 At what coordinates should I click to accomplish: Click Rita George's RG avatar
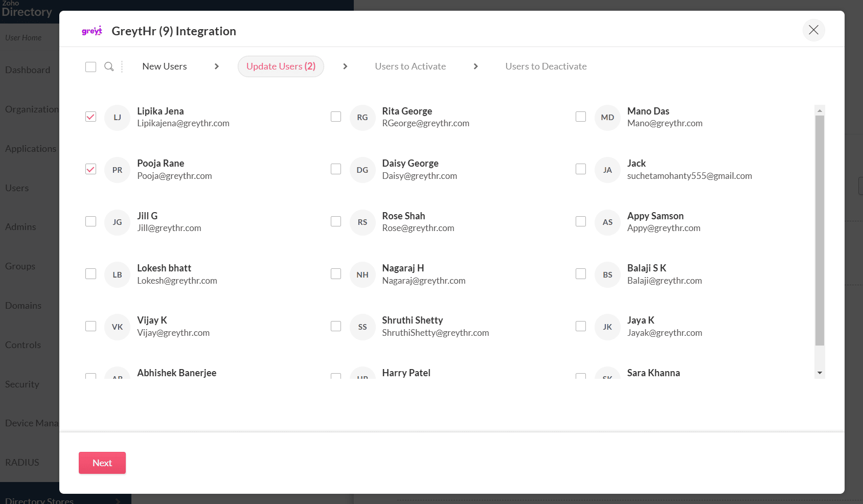tap(362, 118)
